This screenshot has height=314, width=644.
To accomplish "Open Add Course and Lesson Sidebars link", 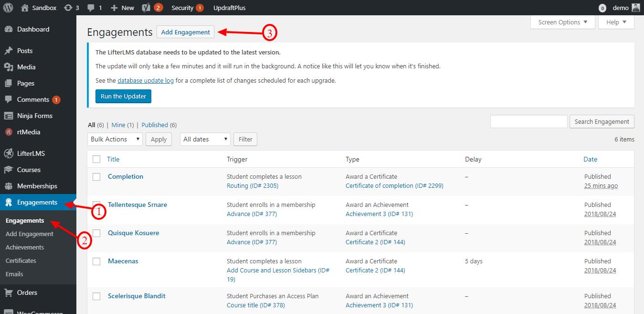I will (x=278, y=274).
